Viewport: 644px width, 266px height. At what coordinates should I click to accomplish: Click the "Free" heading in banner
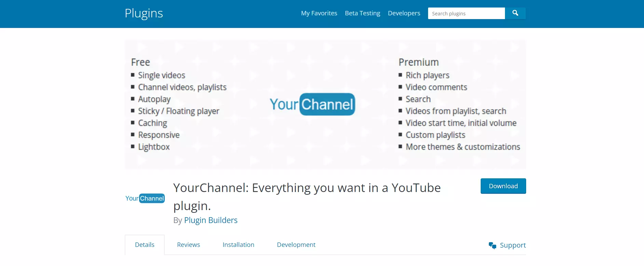(140, 62)
